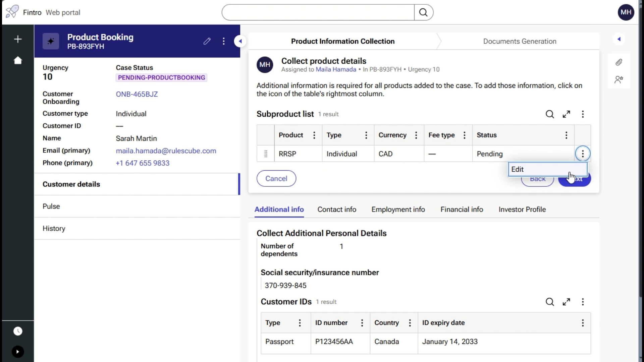
Task: Search the Subproduct list table
Action: pyautogui.click(x=550, y=114)
